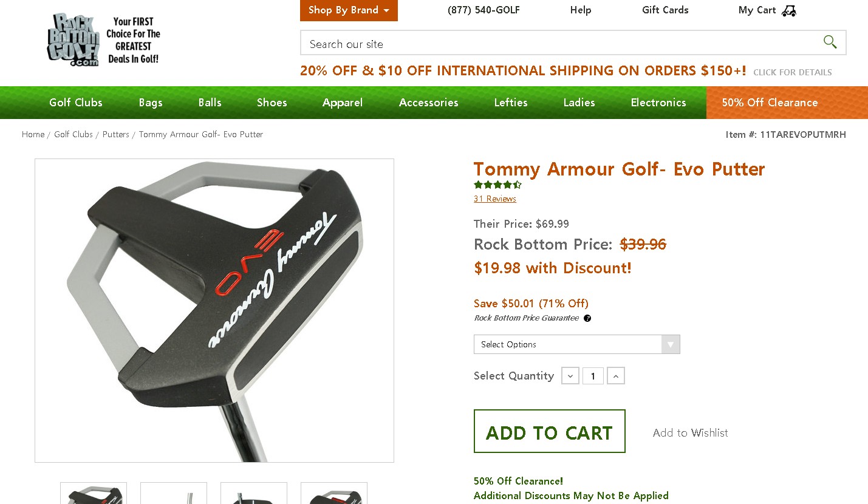The height and width of the screenshot is (504, 868).
Task: Click the star rating icons
Action: 497,185
